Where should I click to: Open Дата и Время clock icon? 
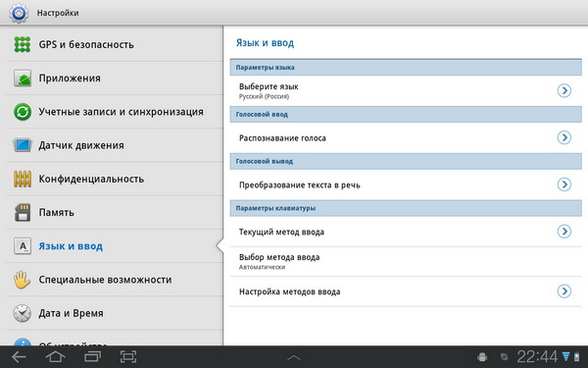point(23,313)
